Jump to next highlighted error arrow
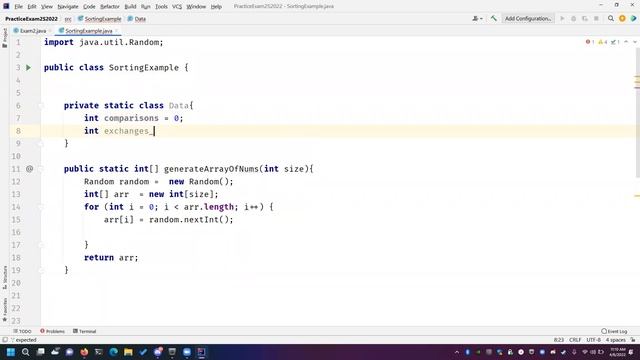 pos(635,42)
